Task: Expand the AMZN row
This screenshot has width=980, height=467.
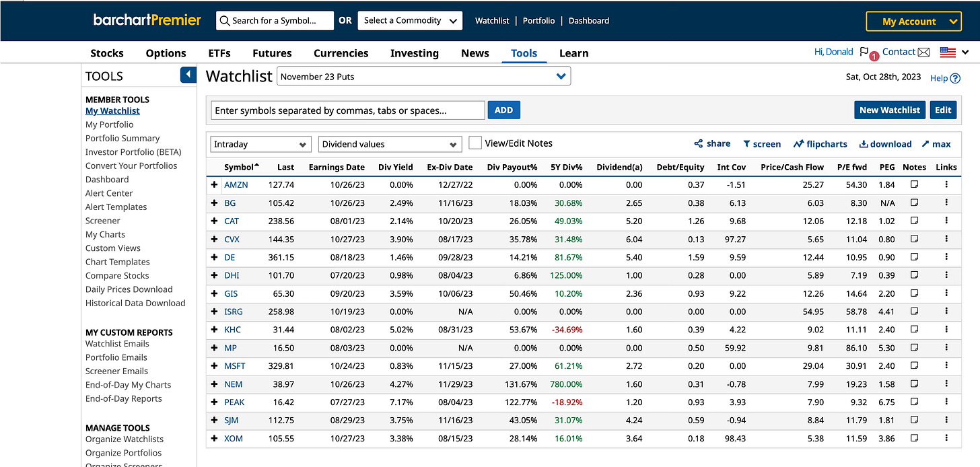Action: 214,184
